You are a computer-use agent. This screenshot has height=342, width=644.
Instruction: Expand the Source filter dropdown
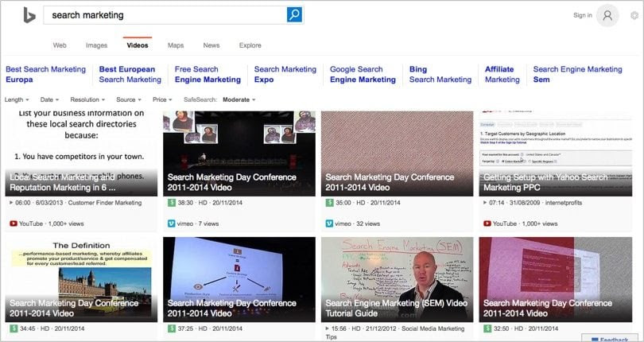pos(129,99)
